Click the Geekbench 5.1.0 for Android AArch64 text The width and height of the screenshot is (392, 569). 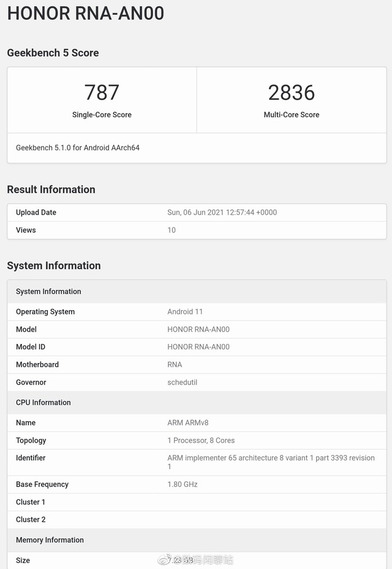[78, 148]
